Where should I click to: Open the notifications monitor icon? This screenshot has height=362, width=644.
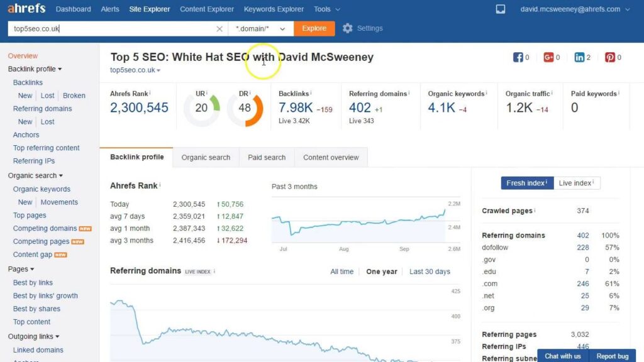pos(500,9)
